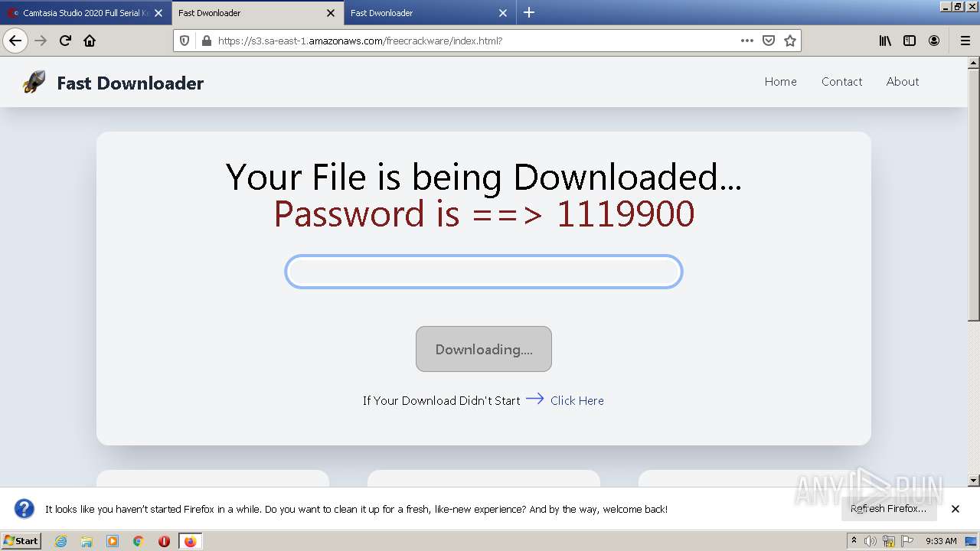Open page actions three-dot menu
980x551 pixels.
coord(747,41)
